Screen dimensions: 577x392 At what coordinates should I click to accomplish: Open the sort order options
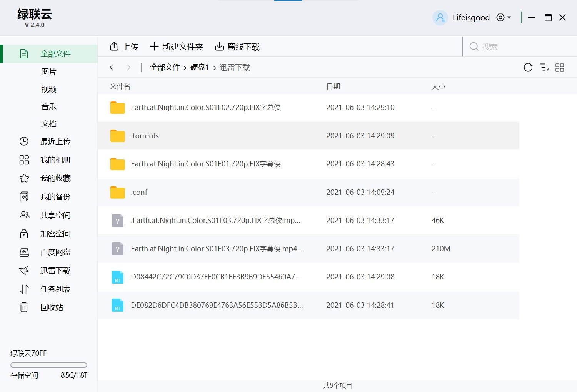pos(544,68)
